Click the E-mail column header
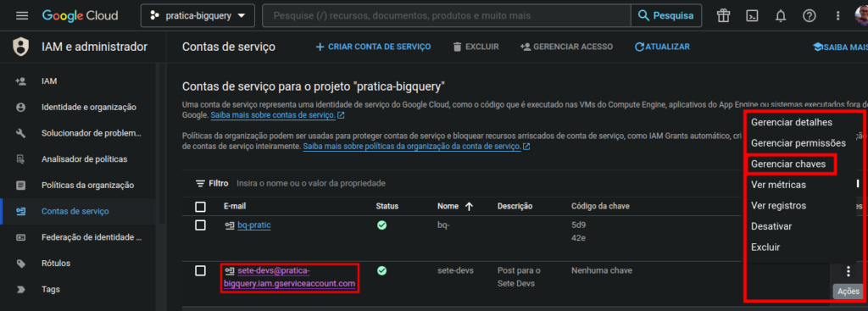868x311 pixels. (235, 207)
